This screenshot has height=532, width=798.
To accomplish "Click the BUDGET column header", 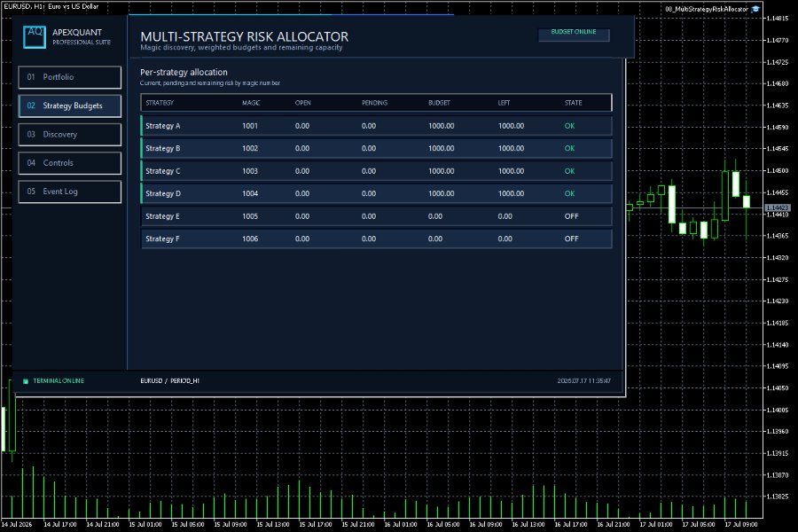I will point(439,103).
